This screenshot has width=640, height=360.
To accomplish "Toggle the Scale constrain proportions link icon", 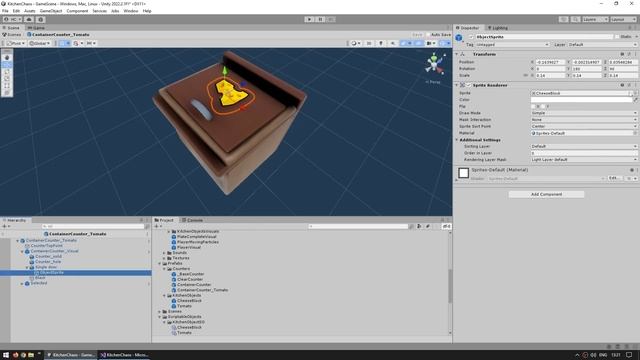I will point(525,76).
